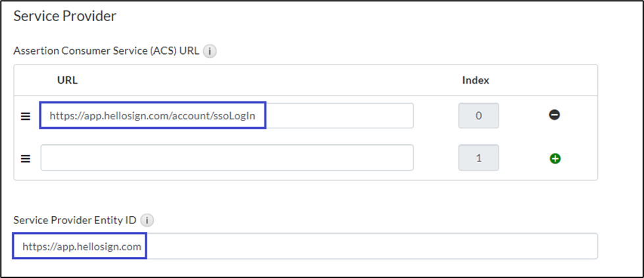Click the ACS URL info icon
Viewport: 644px width, 278px height.
[210, 51]
